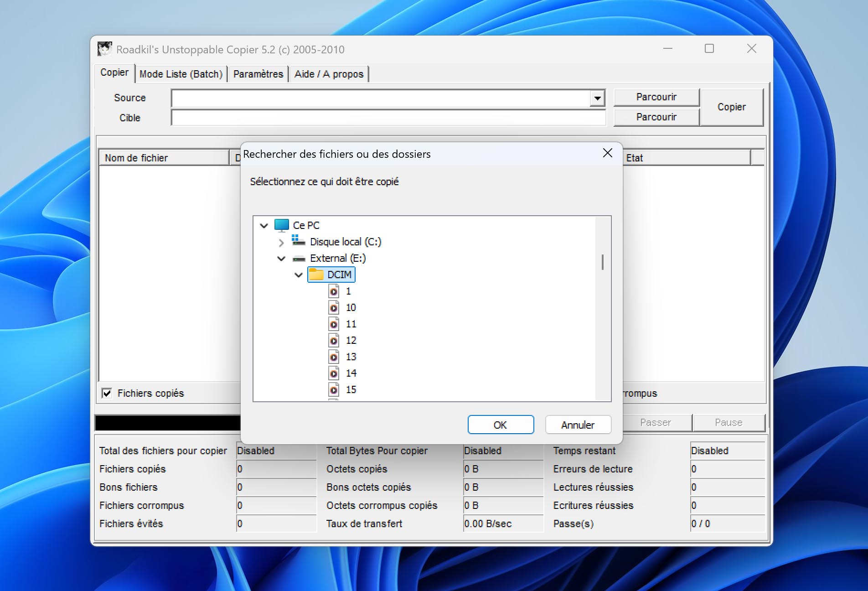Click the black copy progress bar
The height and width of the screenshot is (591, 868).
[x=168, y=423]
